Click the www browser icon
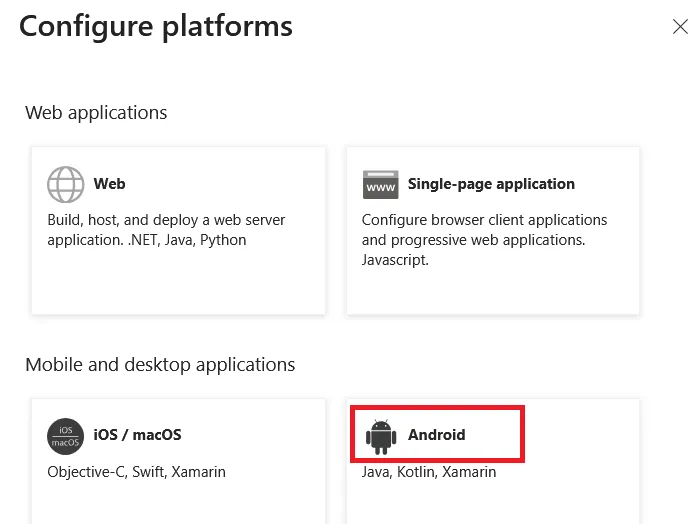Screen dimensions: 696x524 (x=380, y=185)
